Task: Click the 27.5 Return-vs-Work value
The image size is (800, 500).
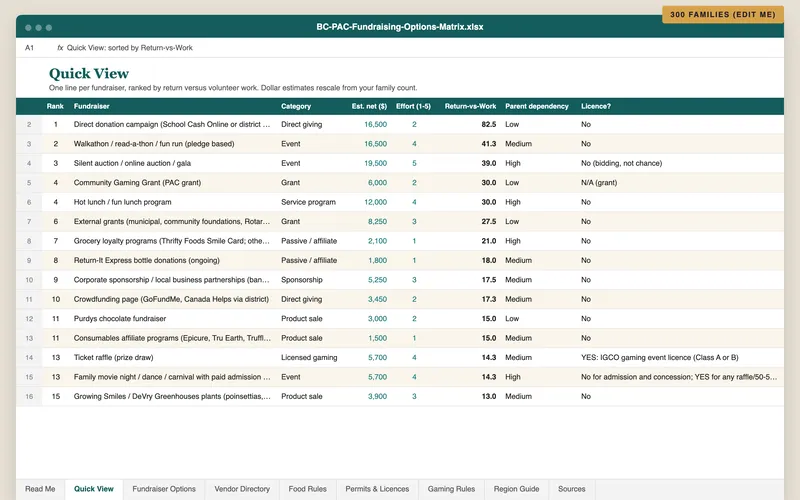Action: coord(488,221)
